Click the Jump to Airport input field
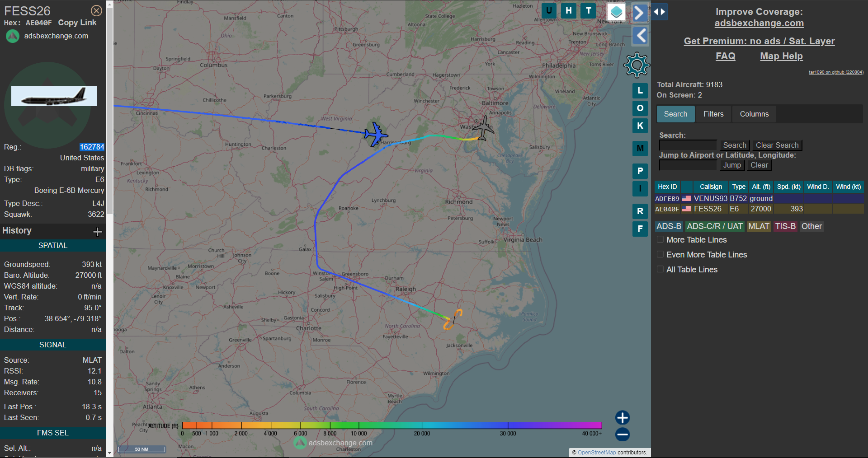This screenshot has width=868, height=458. (x=688, y=165)
